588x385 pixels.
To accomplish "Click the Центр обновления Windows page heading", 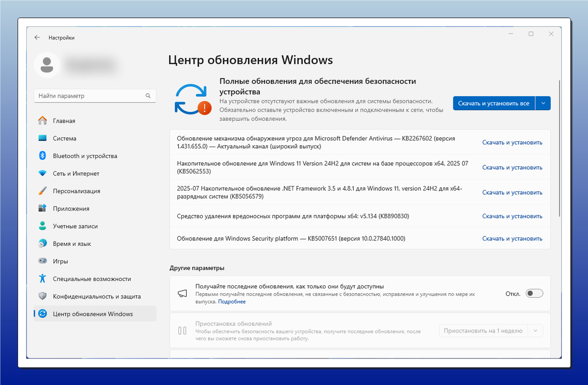I will (250, 60).
